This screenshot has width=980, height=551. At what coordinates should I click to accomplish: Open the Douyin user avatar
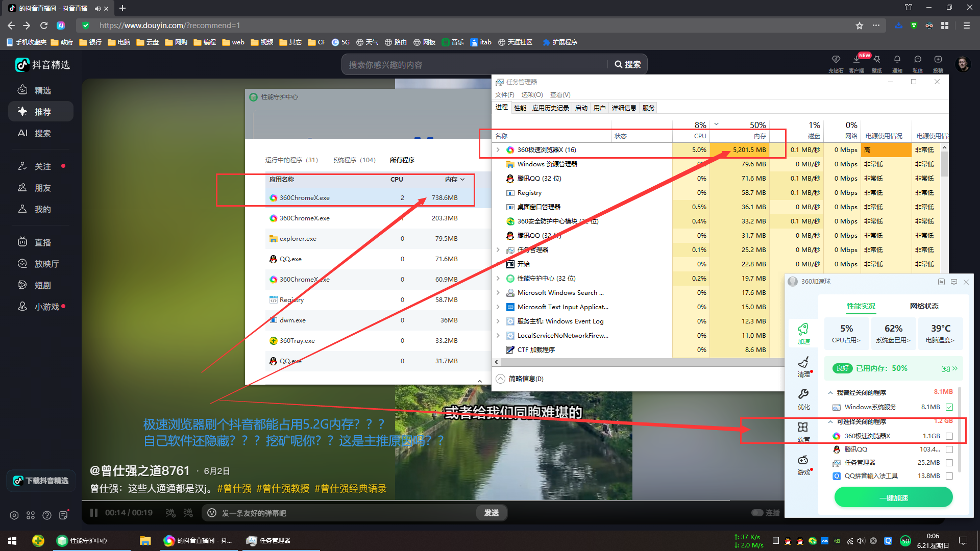pyautogui.click(x=963, y=64)
